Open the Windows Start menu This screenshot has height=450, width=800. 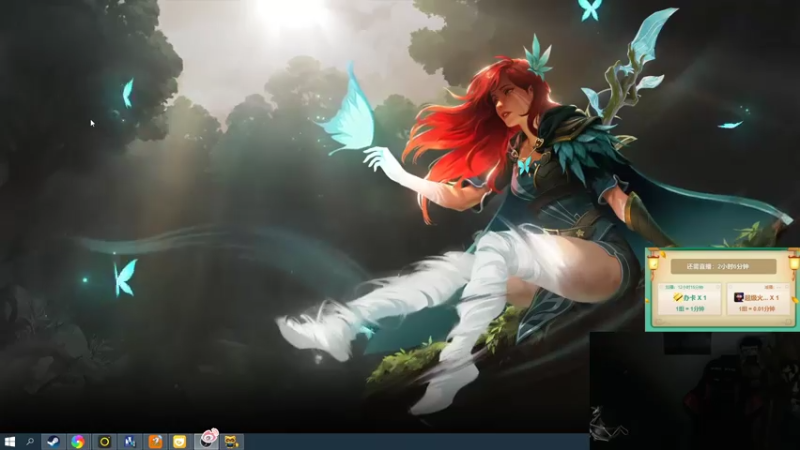tap(9, 441)
